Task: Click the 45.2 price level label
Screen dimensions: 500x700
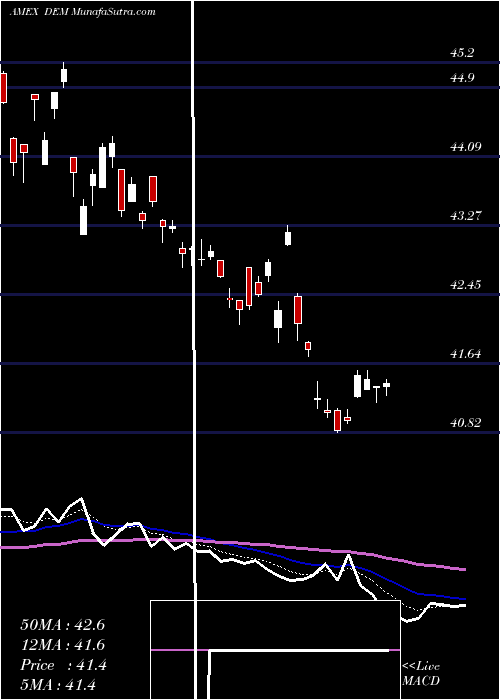Action: click(x=462, y=53)
